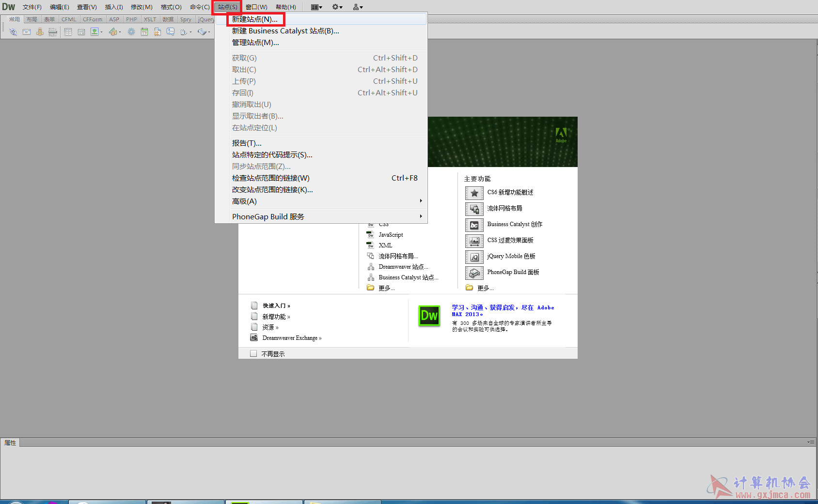Click 更多... under the new file list

[x=386, y=288]
